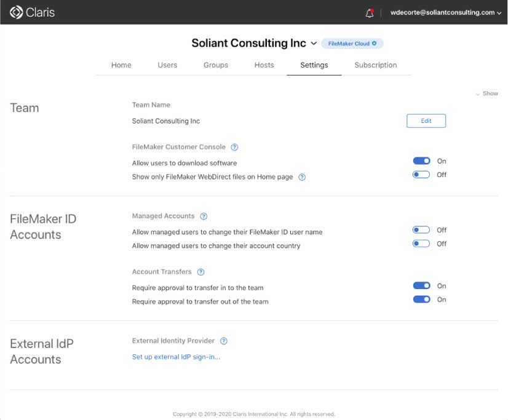Click Allow users to download software label
508x420 pixels.
click(185, 163)
